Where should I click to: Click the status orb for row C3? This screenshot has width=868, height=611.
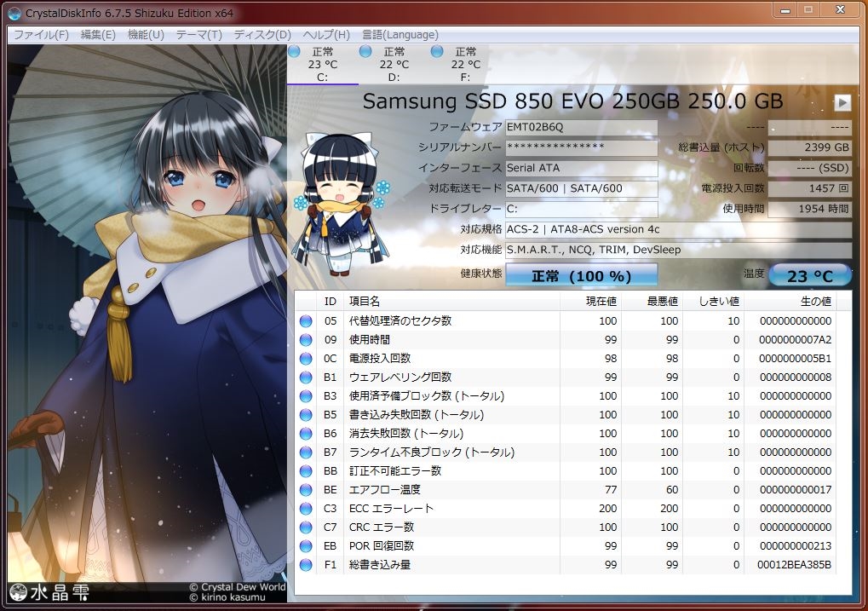coord(306,509)
